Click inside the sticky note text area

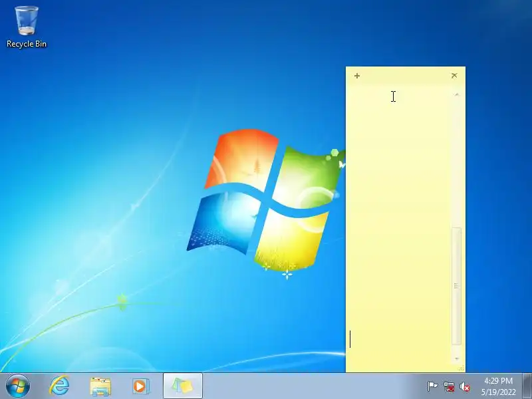coord(399,224)
